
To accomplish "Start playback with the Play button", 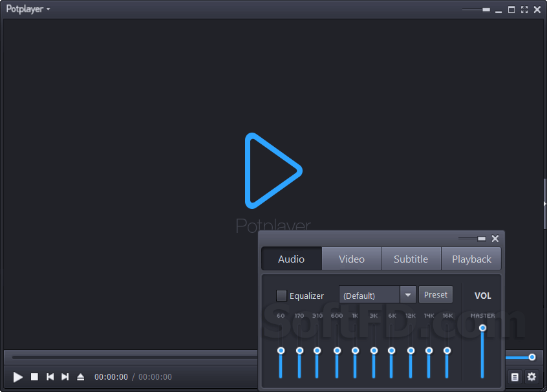I will click(18, 377).
